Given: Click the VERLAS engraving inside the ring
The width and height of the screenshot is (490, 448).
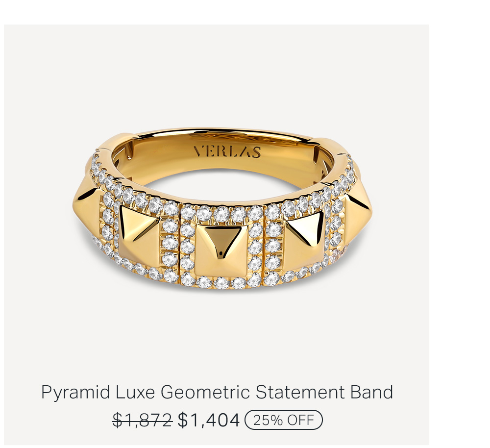Looking at the screenshot, I should click(x=227, y=152).
